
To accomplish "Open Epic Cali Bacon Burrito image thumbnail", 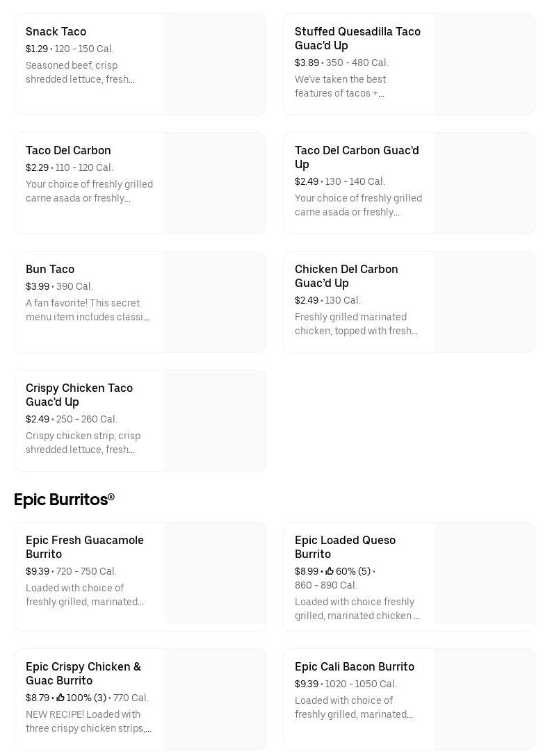I will (x=485, y=699).
